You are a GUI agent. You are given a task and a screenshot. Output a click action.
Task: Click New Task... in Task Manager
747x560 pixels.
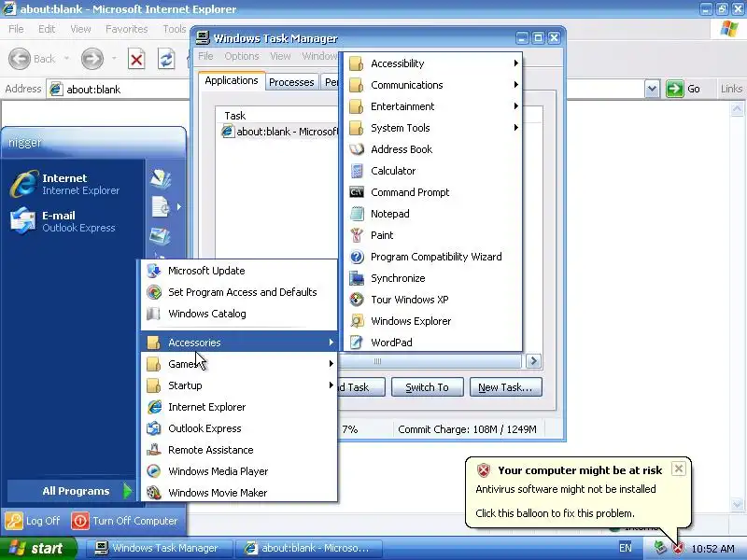[505, 387]
